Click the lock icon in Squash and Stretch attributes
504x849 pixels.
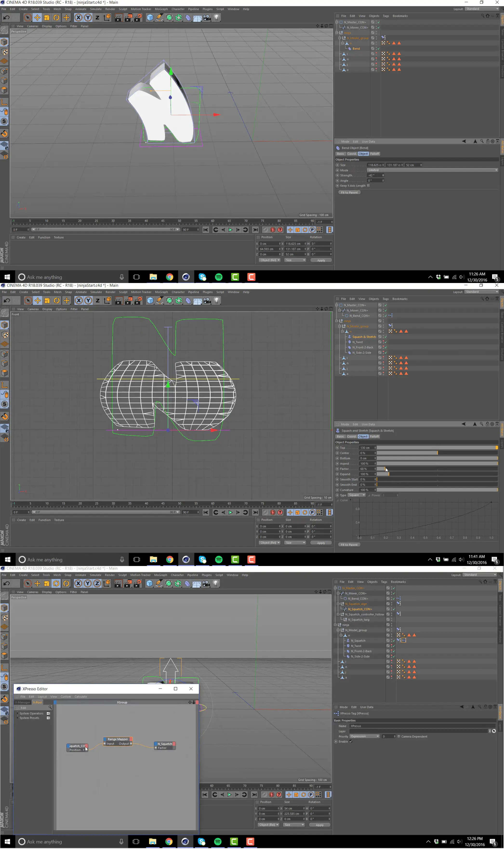(488, 424)
